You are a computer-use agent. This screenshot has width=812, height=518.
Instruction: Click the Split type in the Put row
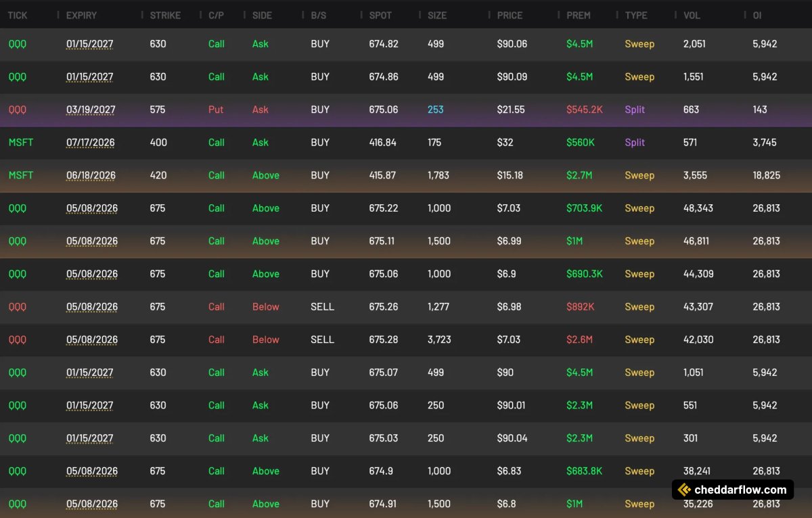click(635, 110)
